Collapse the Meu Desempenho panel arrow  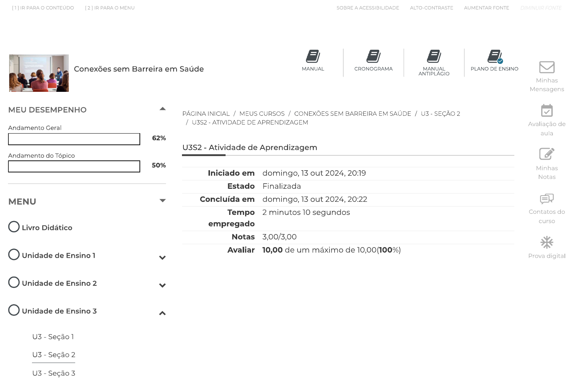163,109
